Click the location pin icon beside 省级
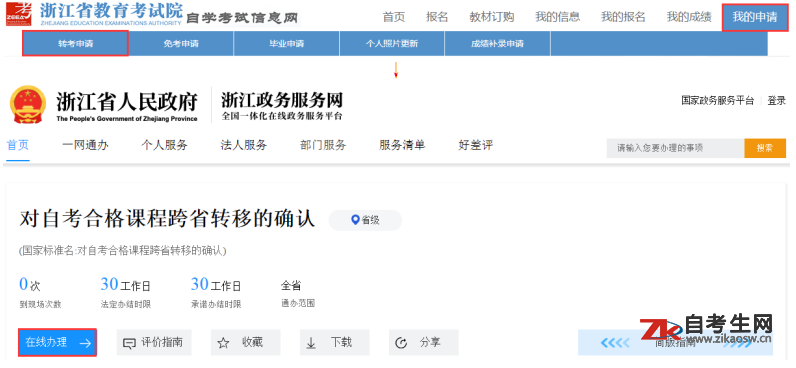This screenshot has height=368, width=796. pos(355,220)
